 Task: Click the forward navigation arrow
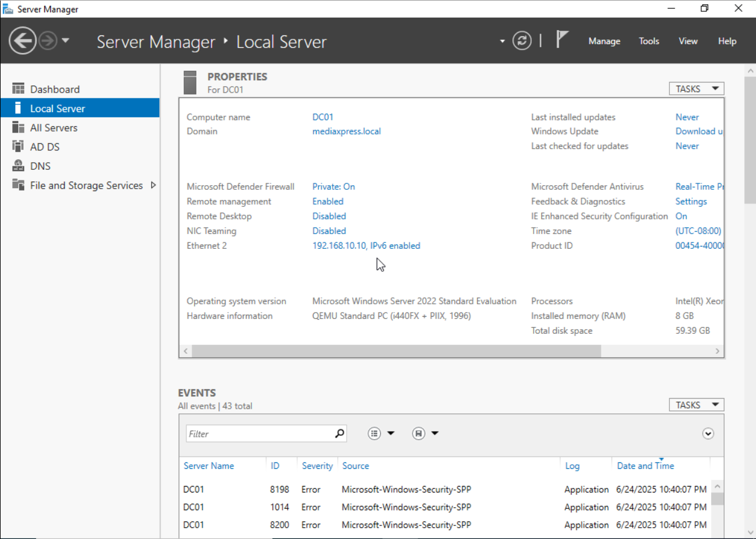[47, 41]
